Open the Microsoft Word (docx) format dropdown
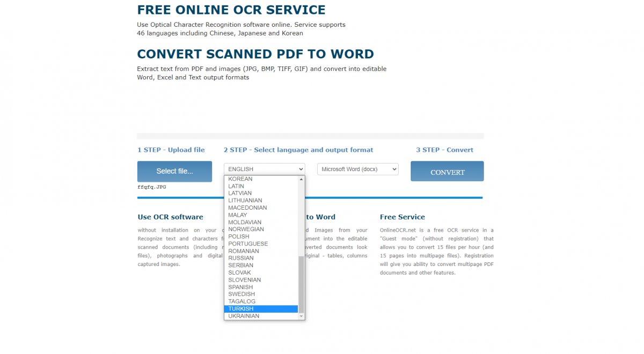This screenshot has height=354, width=644. click(357, 169)
